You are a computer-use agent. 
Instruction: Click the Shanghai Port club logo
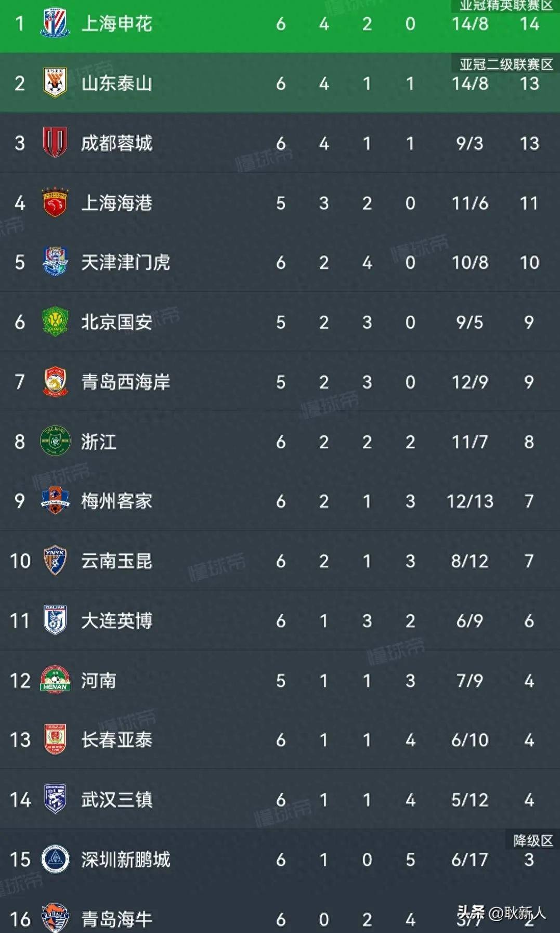point(55,202)
